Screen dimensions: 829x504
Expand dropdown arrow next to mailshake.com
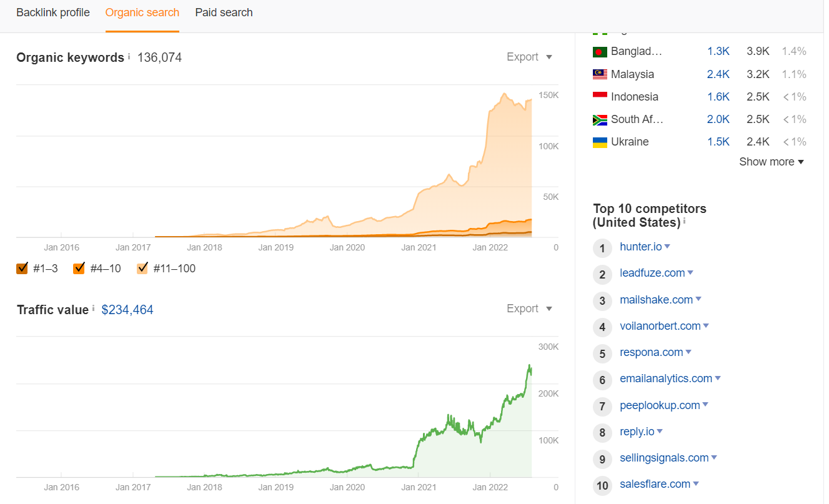(698, 299)
